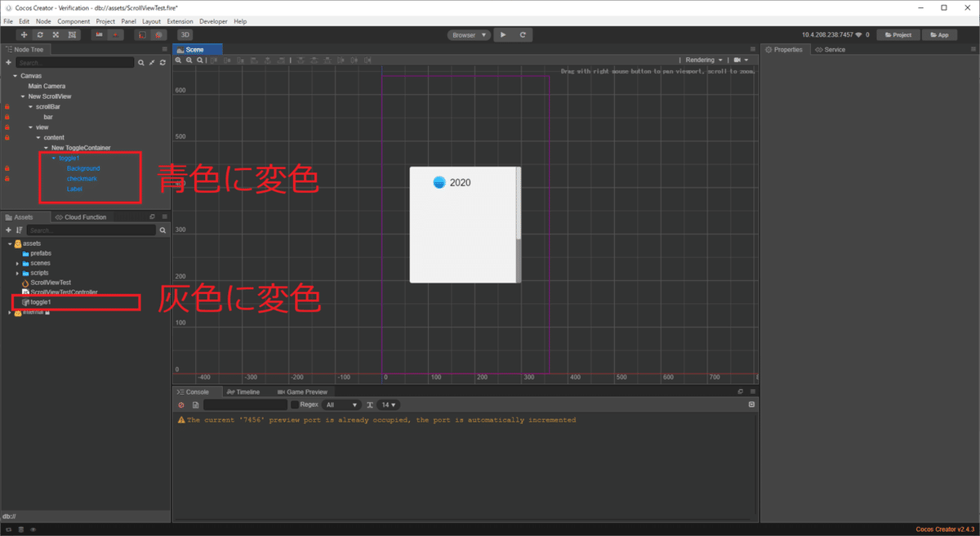Open the Browser preview platform dropdown
The height and width of the screenshot is (536, 980).
[x=469, y=35]
